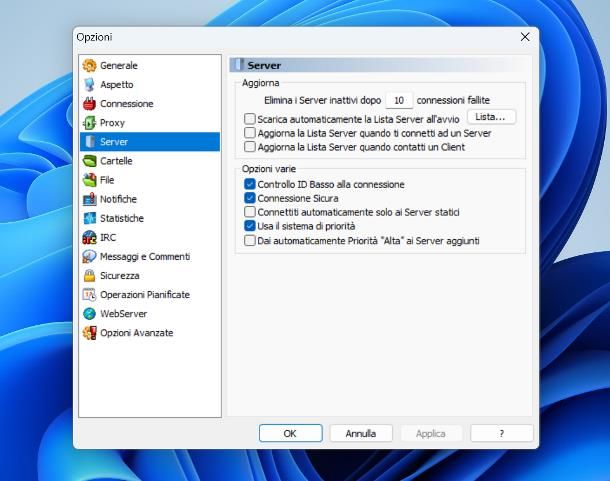Enable Scarica automaticamente la Lista Server all'avvio
The image size is (610, 481).
point(250,119)
